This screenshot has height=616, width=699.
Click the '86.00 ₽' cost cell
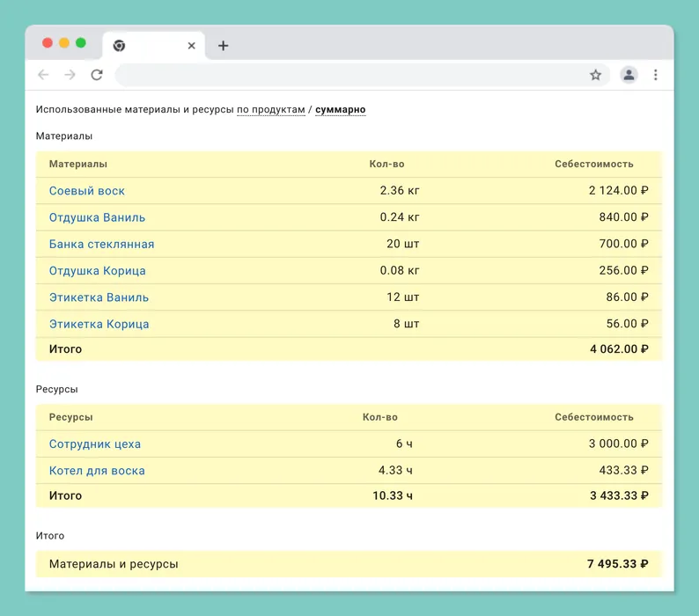click(x=627, y=297)
